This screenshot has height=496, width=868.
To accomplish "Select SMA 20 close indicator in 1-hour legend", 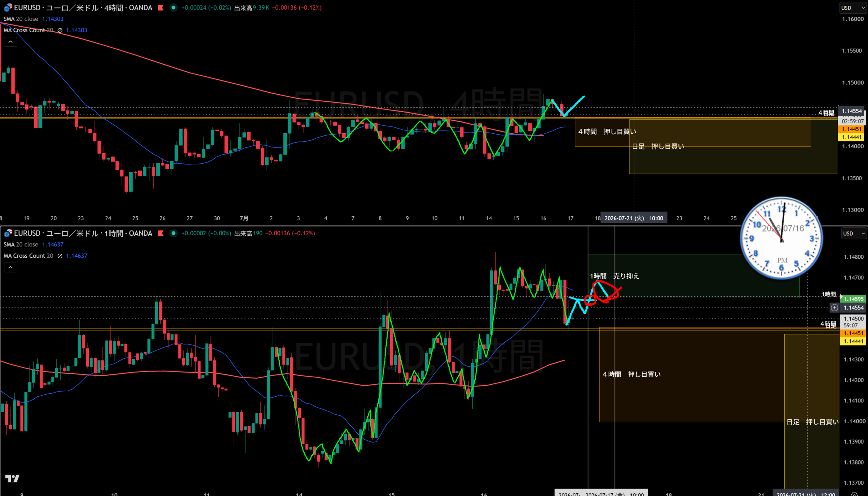I will pos(21,244).
